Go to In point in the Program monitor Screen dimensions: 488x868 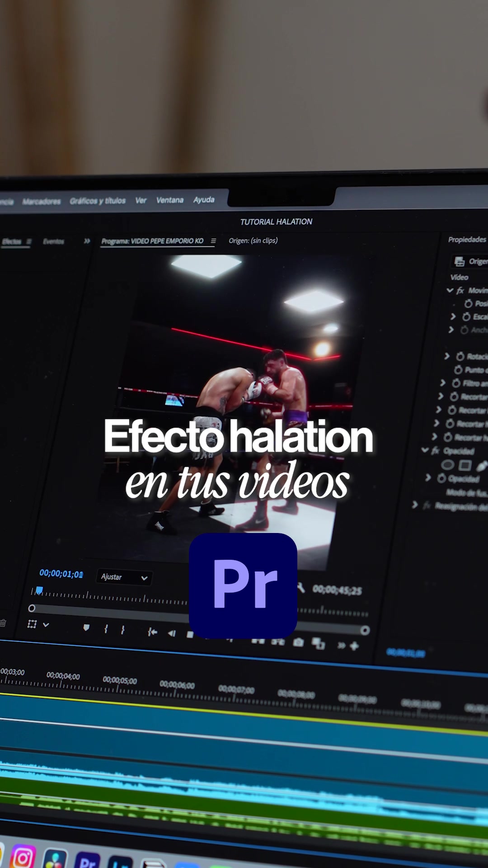tap(152, 632)
